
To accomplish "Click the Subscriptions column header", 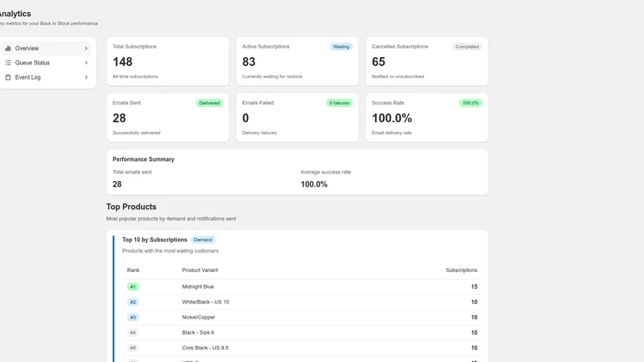I will pyautogui.click(x=461, y=270).
